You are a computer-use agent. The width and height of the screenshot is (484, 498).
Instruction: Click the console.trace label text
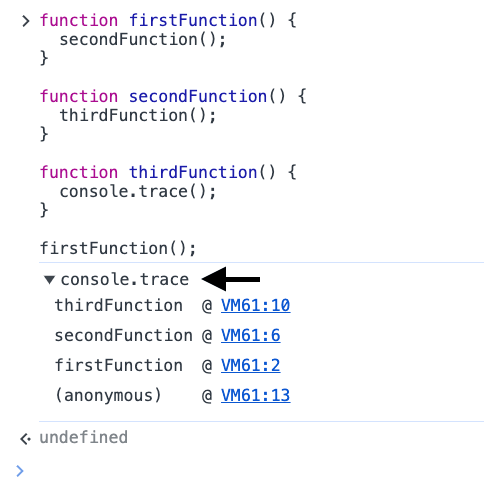(x=125, y=279)
